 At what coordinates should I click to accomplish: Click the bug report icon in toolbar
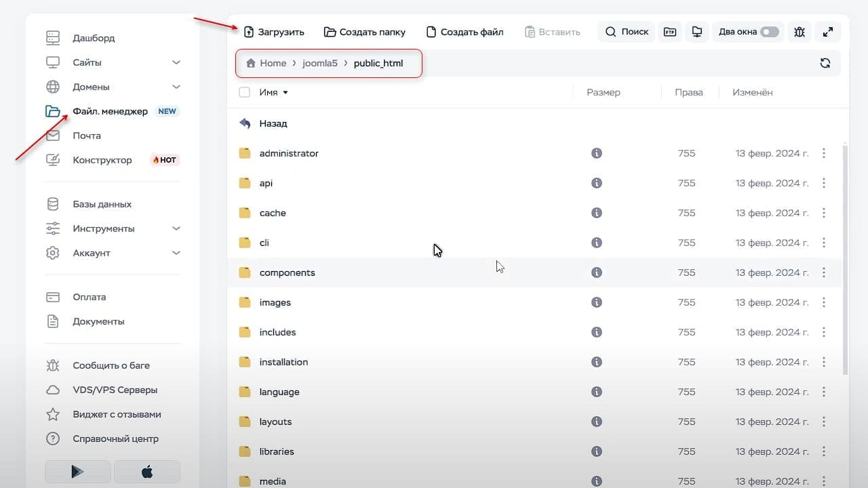point(800,32)
